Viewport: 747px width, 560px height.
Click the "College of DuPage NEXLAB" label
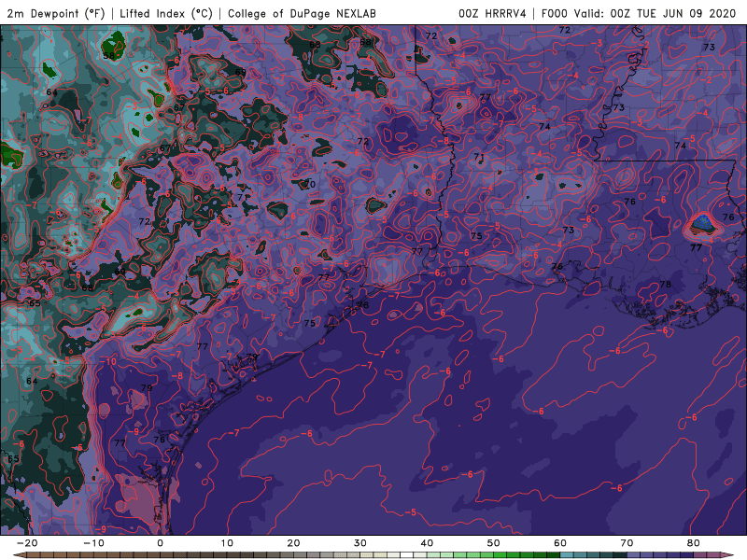point(302,13)
